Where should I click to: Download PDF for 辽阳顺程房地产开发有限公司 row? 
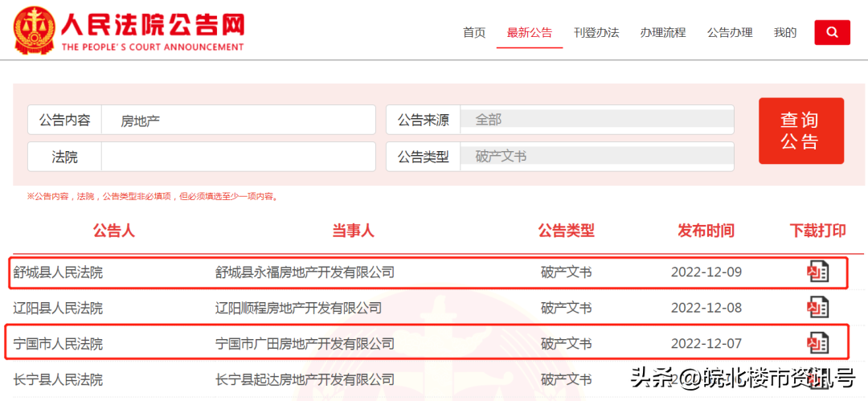[x=817, y=307]
